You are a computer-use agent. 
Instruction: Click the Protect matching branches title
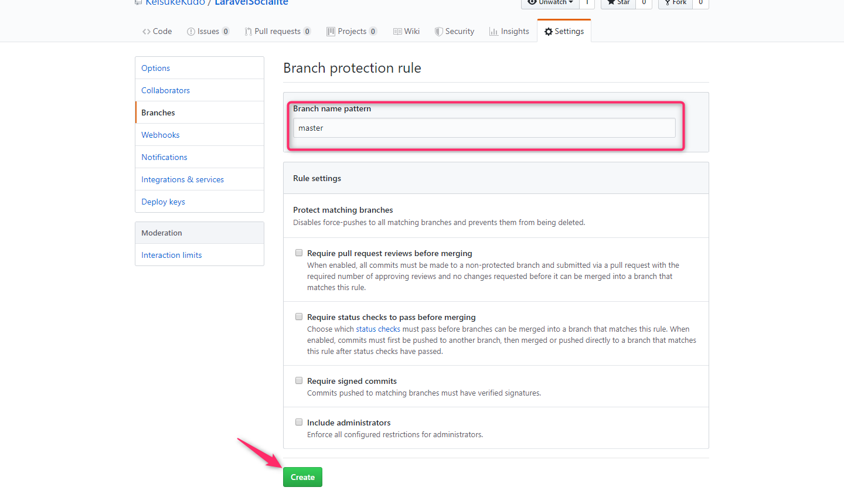point(343,210)
